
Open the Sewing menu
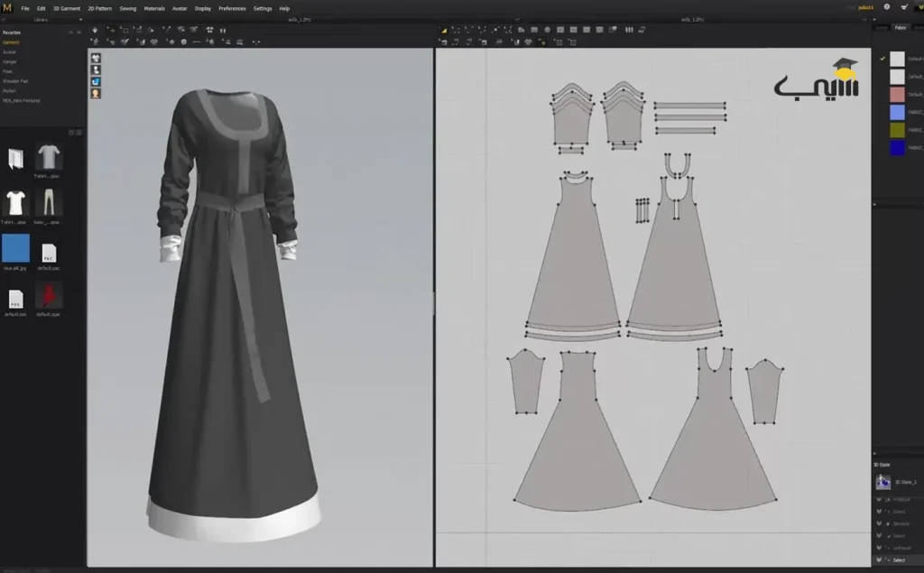pyautogui.click(x=128, y=8)
